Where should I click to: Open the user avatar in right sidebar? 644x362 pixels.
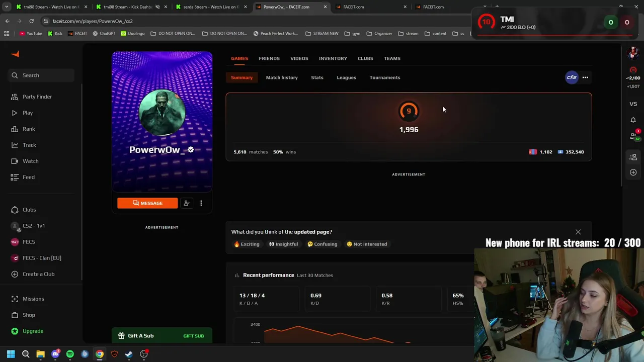point(633,52)
